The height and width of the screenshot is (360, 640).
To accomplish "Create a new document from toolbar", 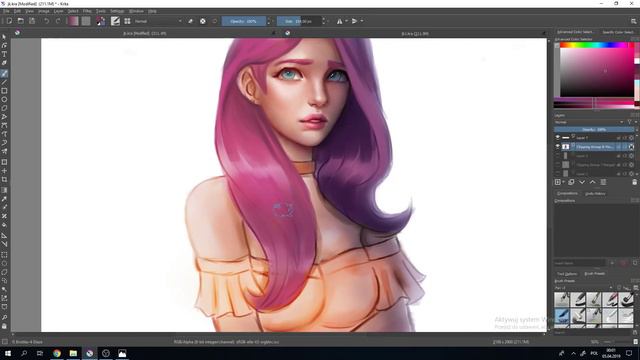I will [x=9, y=21].
